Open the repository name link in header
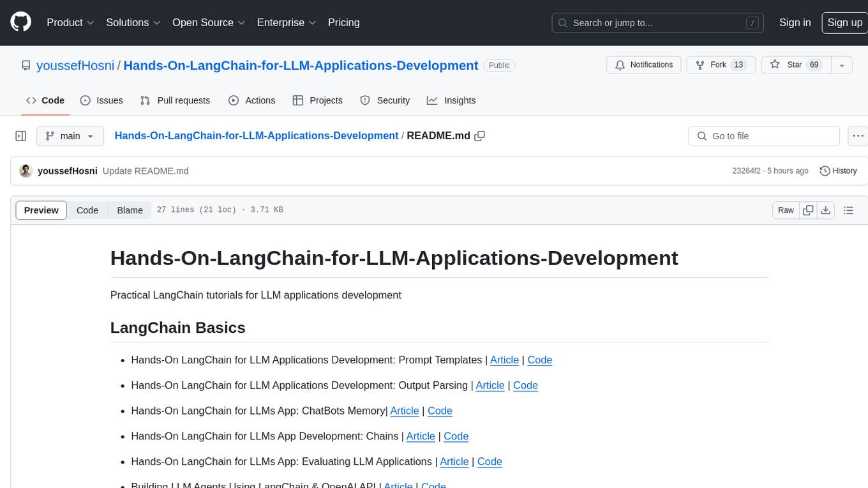 (x=301, y=65)
